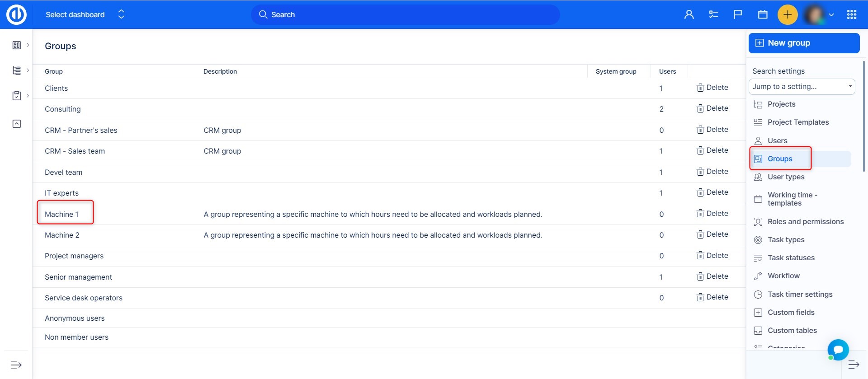
Task: Expand the user avatar menu arrow
Action: pos(831,14)
